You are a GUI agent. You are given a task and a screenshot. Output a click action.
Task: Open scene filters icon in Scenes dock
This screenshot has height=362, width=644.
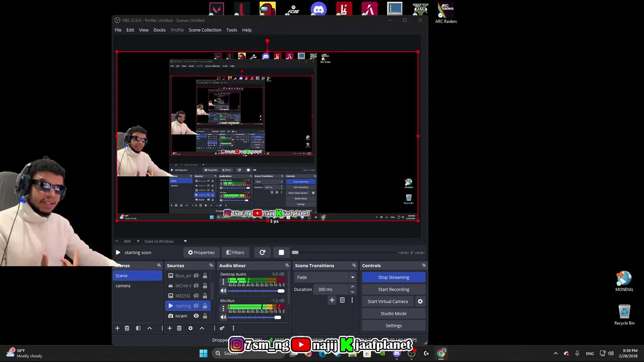coord(138,328)
